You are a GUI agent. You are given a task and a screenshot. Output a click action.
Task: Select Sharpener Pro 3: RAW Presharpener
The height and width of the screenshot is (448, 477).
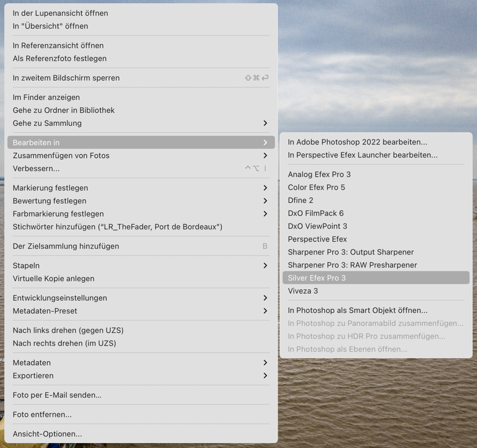[x=376, y=265]
